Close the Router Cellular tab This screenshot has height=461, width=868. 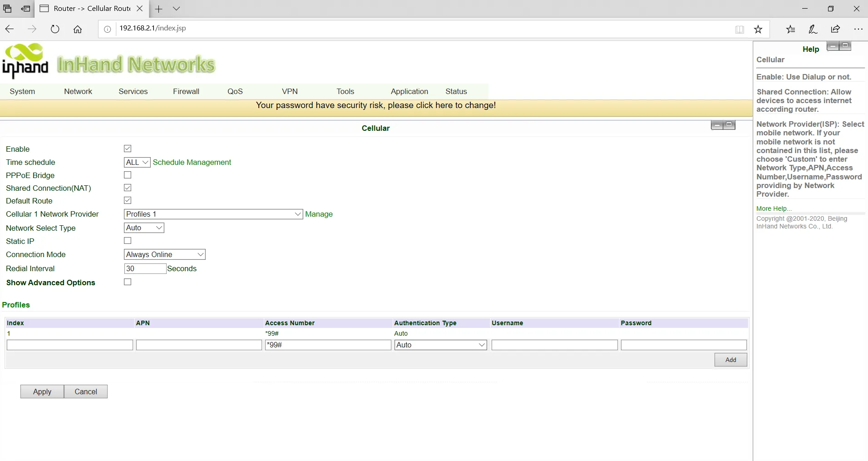140,9
